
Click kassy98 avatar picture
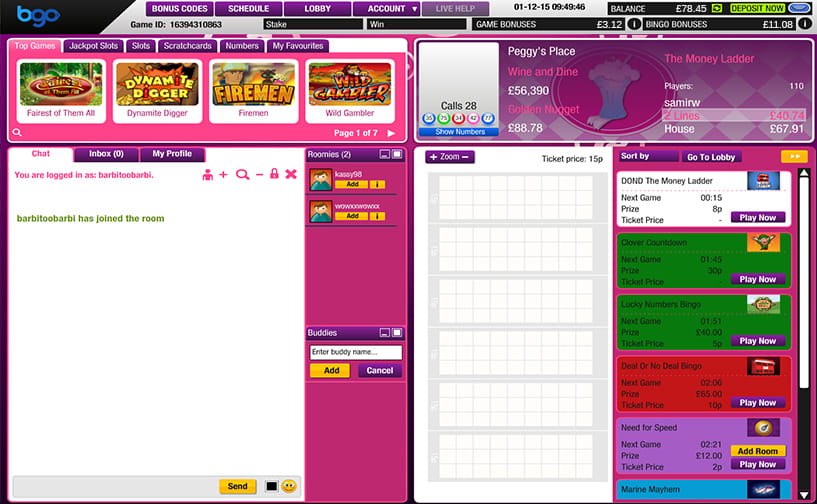tap(320, 180)
